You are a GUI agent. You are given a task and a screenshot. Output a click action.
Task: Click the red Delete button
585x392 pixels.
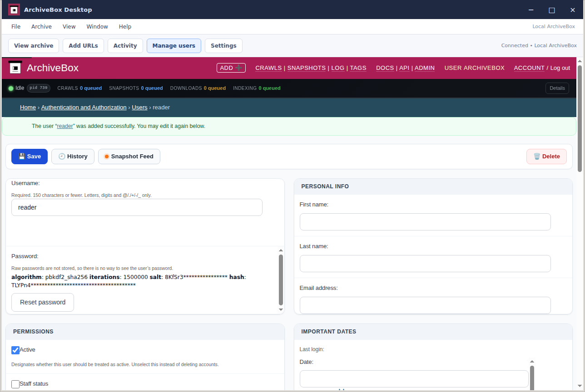click(x=546, y=157)
